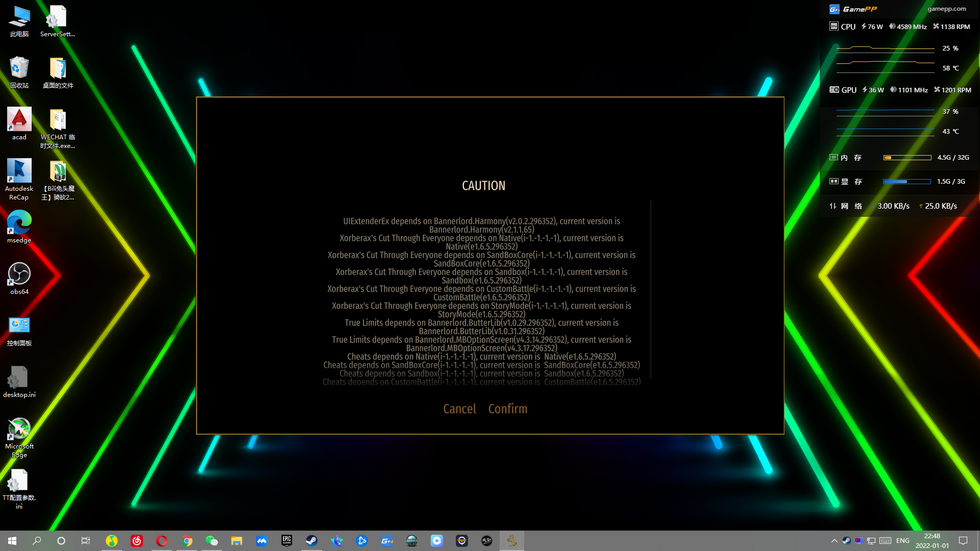This screenshot has height=551, width=980.
Task: Switch to Opera browser in taskbar
Action: click(x=162, y=541)
